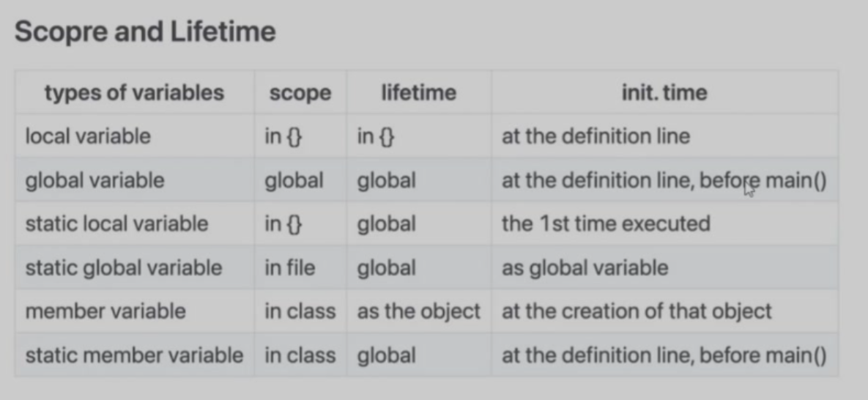Click the 'member variable' row label
The height and width of the screenshot is (400, 868).
coord(105,311)
